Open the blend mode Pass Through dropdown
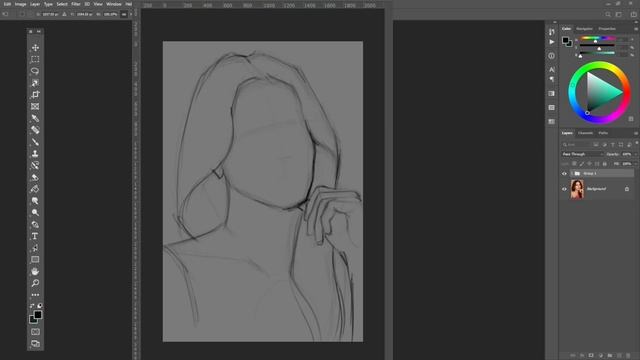The width and height of the screenshot is (640, 360). (x=582, y=154)
